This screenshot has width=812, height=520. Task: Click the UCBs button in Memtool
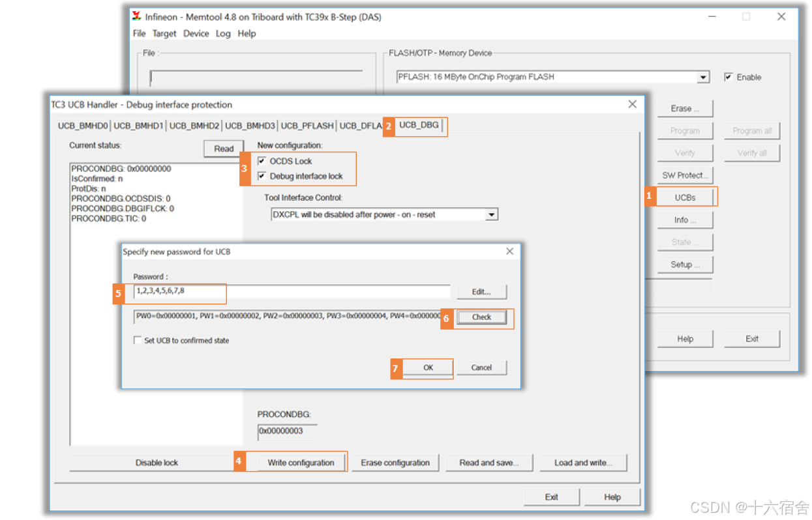(685, 197)
